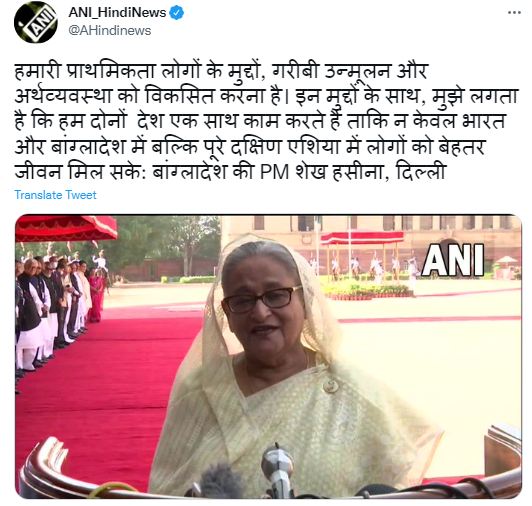Open the three-dot more options menu
This screenshot has height=506, width=532.
514,13
